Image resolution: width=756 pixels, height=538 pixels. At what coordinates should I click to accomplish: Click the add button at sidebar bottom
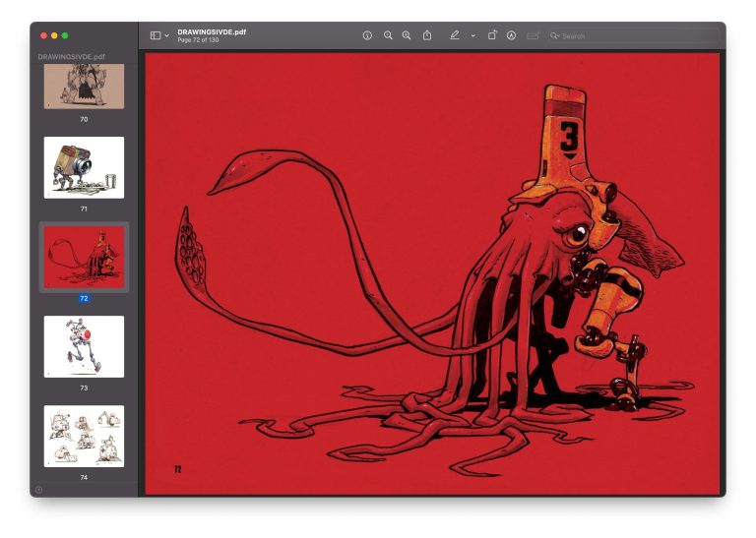(x=39, y=490)
